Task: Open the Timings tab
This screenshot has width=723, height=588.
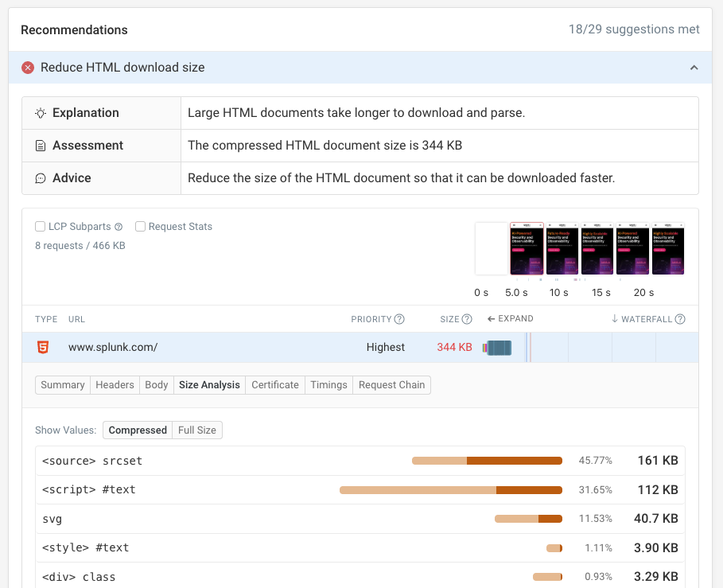Action: pos(328,384)
